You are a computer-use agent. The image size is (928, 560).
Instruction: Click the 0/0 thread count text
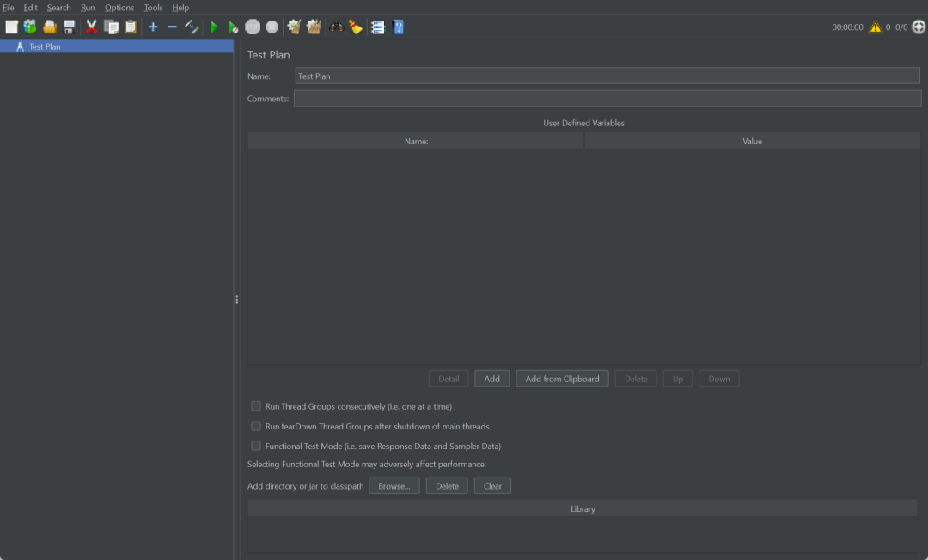[901, 27]
